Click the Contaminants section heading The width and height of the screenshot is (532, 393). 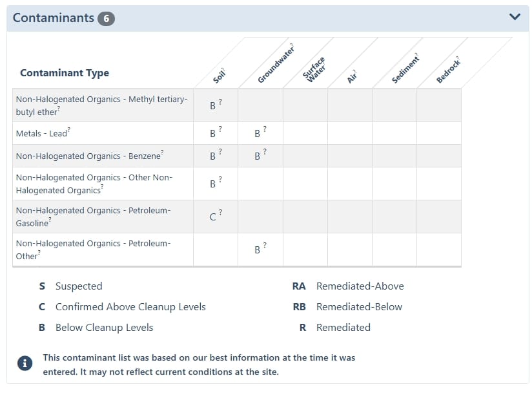pyautogui.click(x=54, y=18)
